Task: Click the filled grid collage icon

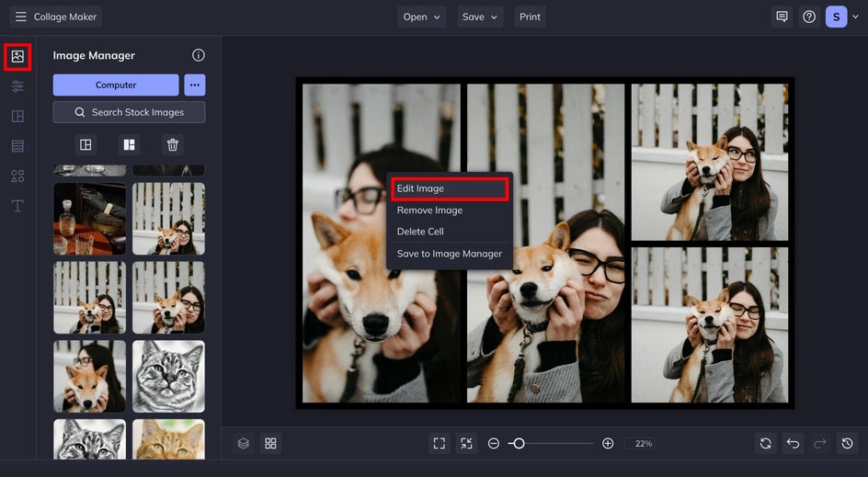Action: (129, 145)
